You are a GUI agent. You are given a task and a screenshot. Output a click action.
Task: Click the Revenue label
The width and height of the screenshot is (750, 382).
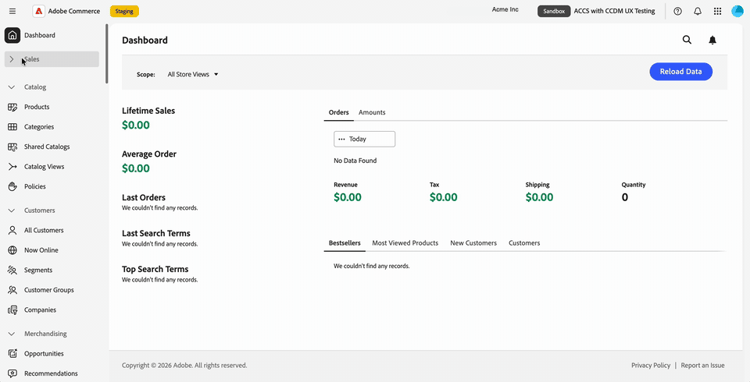pyautogui.click(x=345, y=185)
